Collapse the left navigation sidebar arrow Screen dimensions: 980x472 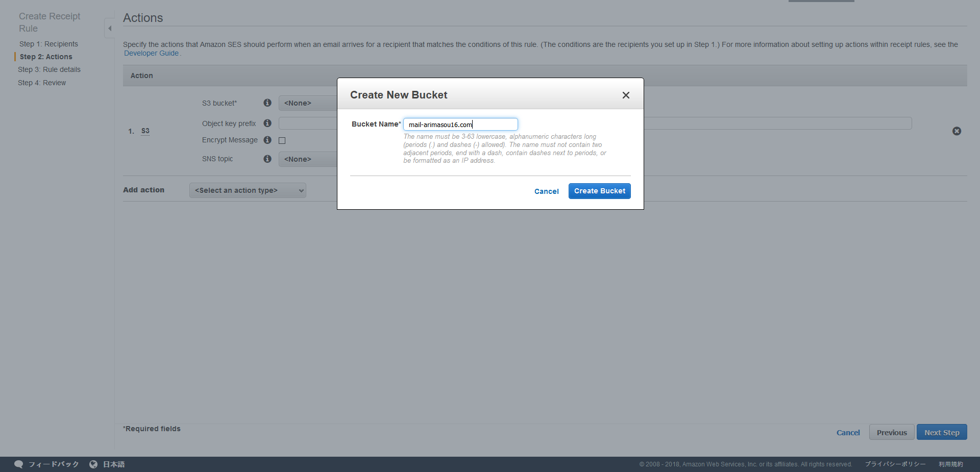[x=110, y=29]
